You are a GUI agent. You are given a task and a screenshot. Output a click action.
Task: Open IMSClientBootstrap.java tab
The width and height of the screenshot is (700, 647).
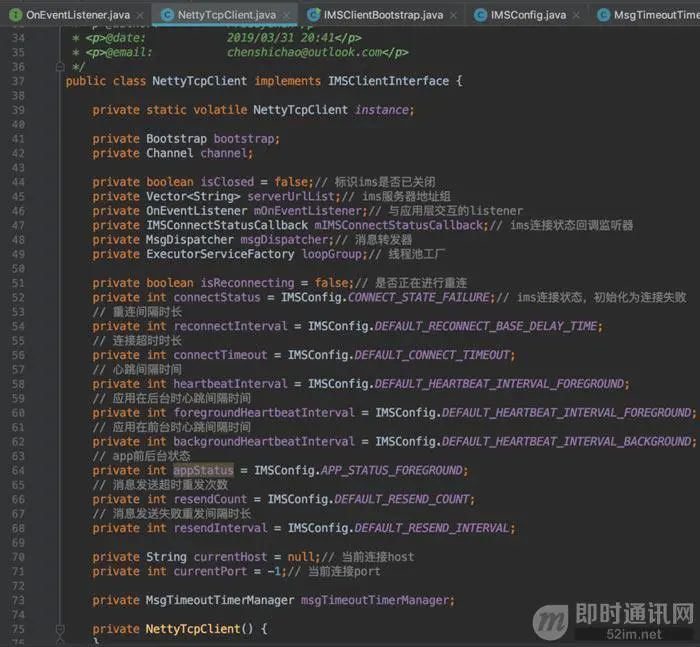click(x=383, y=15)
